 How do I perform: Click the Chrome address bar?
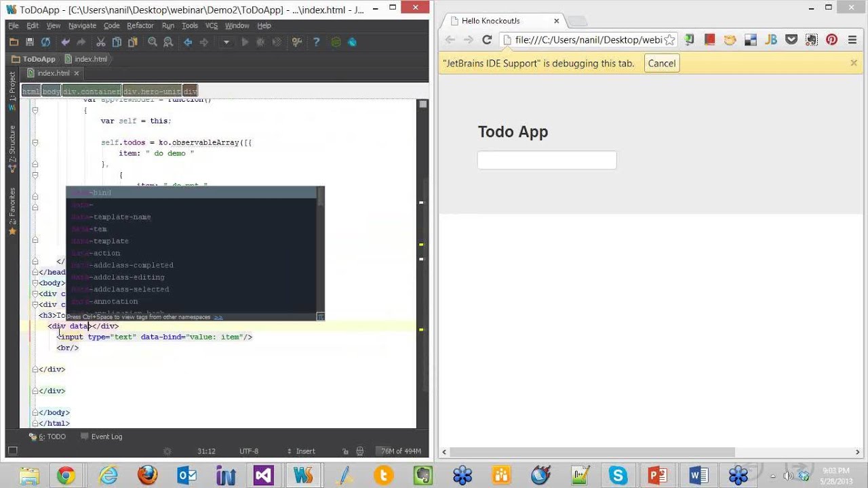(589, 40)
